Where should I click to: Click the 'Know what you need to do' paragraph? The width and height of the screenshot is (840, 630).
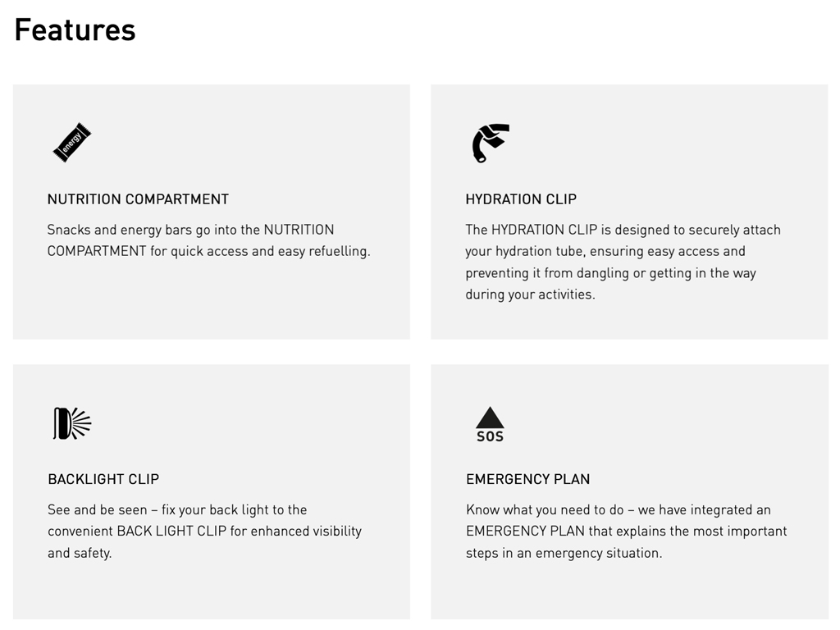[626, 531]
